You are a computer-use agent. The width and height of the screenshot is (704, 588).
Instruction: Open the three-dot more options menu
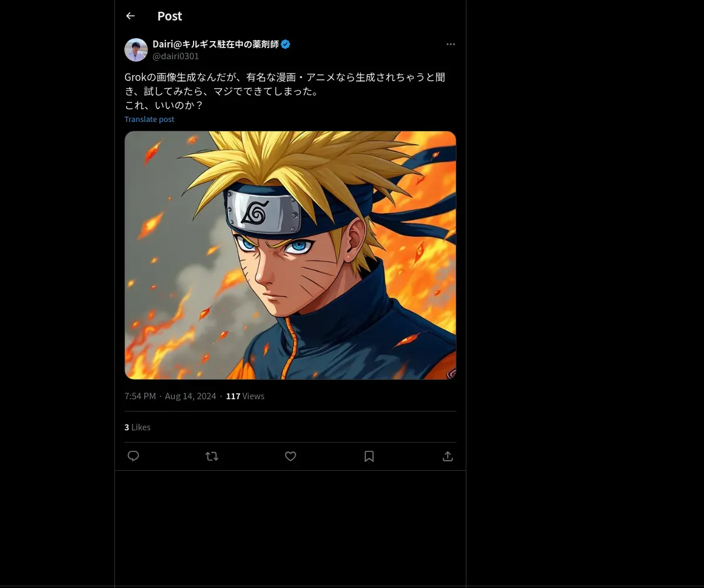tap(451, 45)
